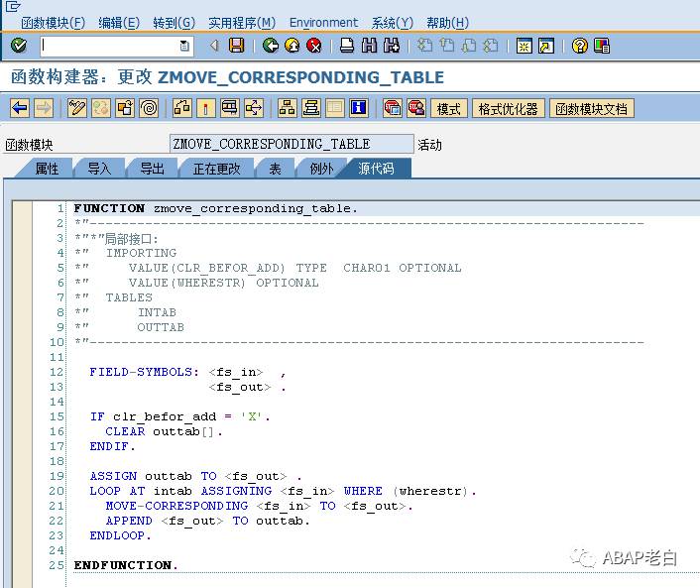
Task: Click the First Page icon
Action: point(424,46)
